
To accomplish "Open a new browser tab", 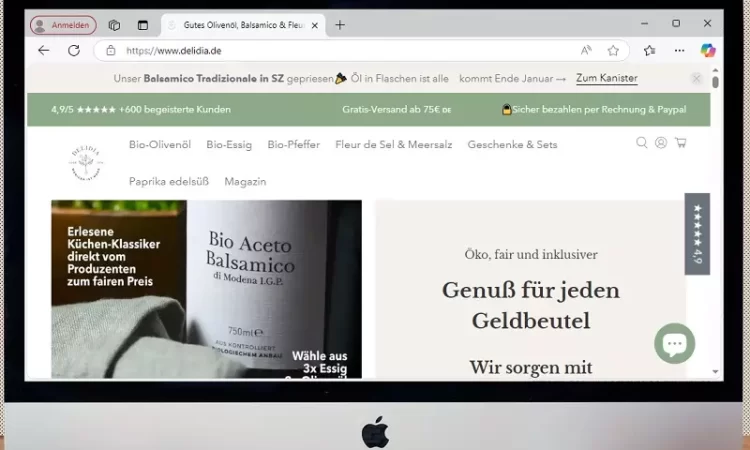I will (340, 25).
